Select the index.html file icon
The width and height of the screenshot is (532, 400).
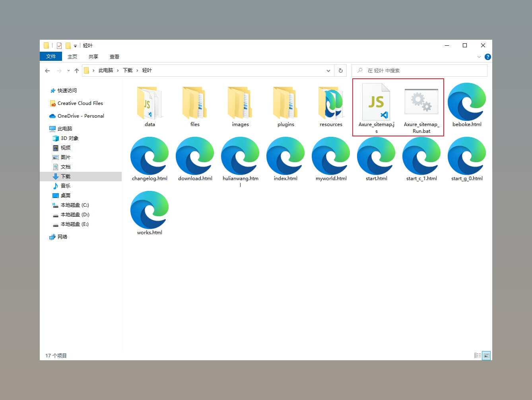point(285,156)
